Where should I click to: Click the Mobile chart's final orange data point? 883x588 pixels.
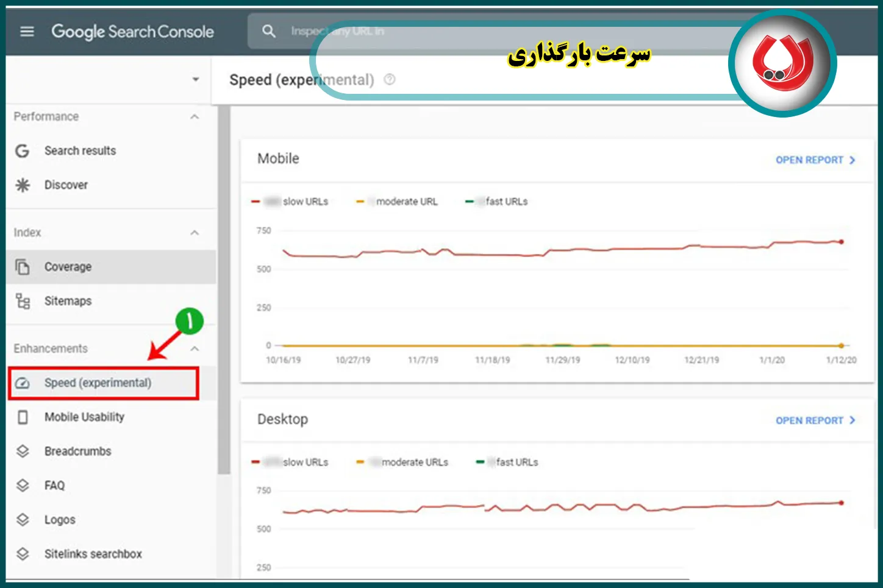[x=842, y=345]
